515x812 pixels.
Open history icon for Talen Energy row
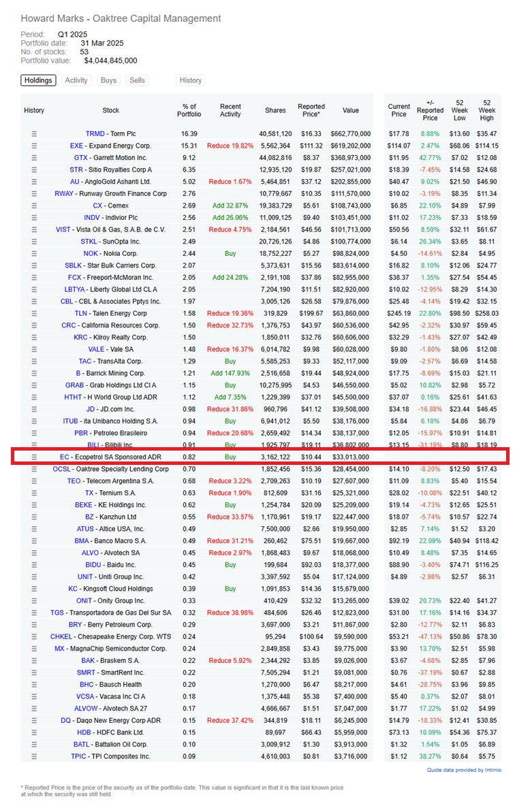pyautogui.click(x=34, y=313)
